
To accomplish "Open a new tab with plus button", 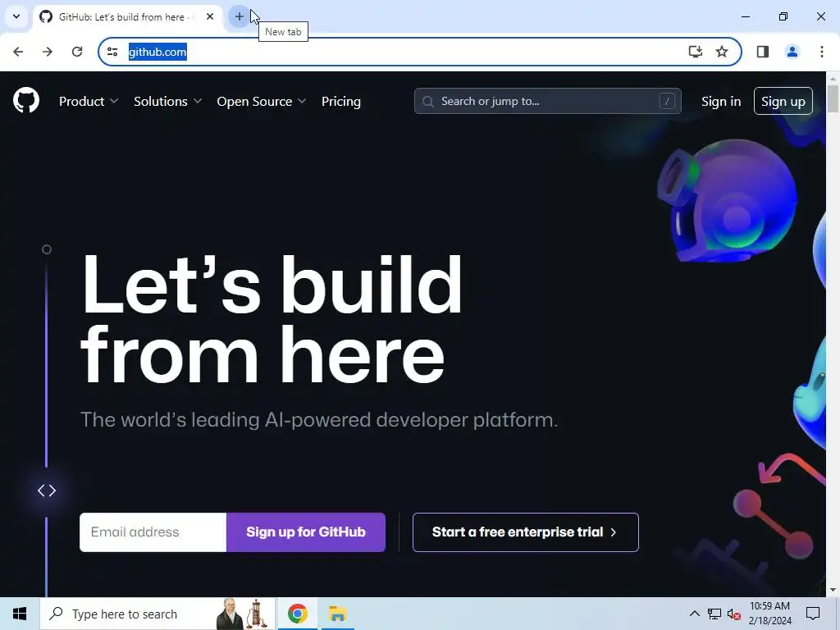I will pyautogui.click(x=239, y=16).
